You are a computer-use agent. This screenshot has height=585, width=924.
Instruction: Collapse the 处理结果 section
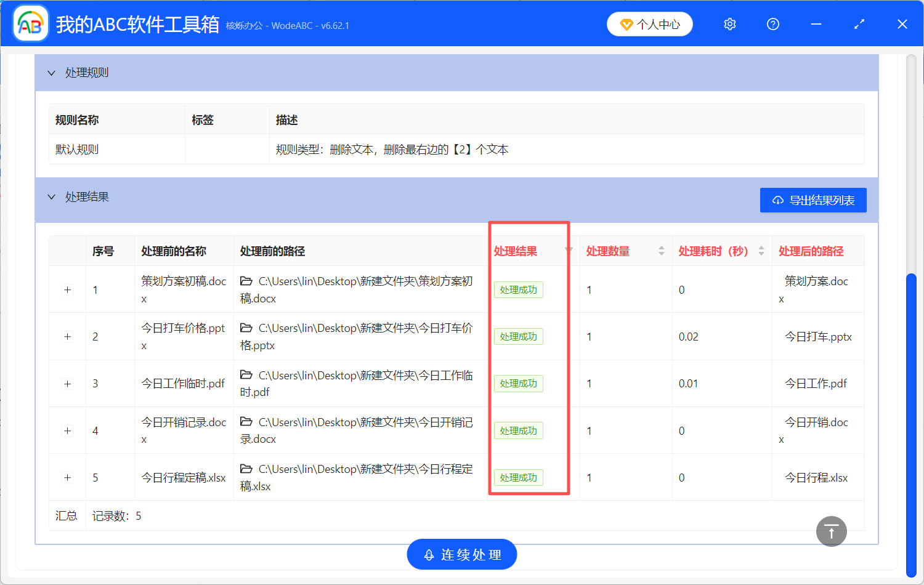[x=52, y=196]
